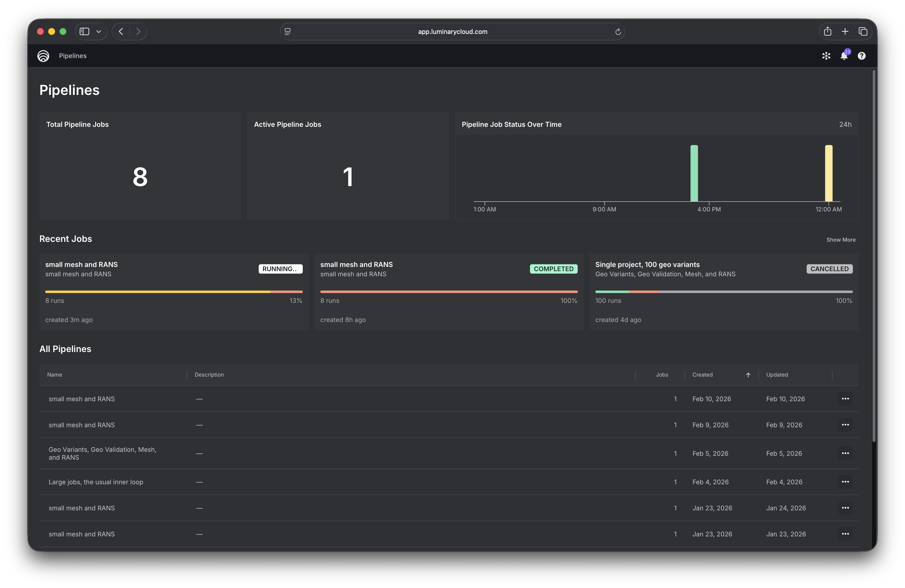The width and height of the screenshot is (905, 588).
Task: Click the share icon in the browser toolbar
Action: pos(828,31)
